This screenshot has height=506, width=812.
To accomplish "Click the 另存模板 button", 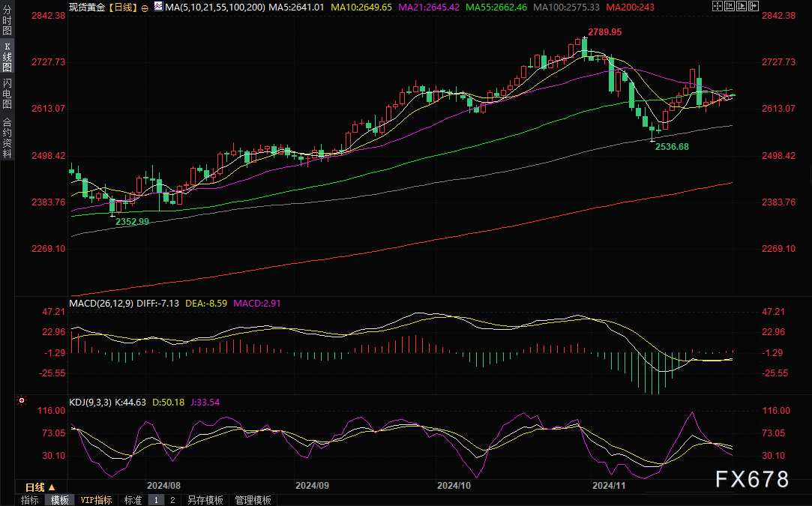I will 205,500.
